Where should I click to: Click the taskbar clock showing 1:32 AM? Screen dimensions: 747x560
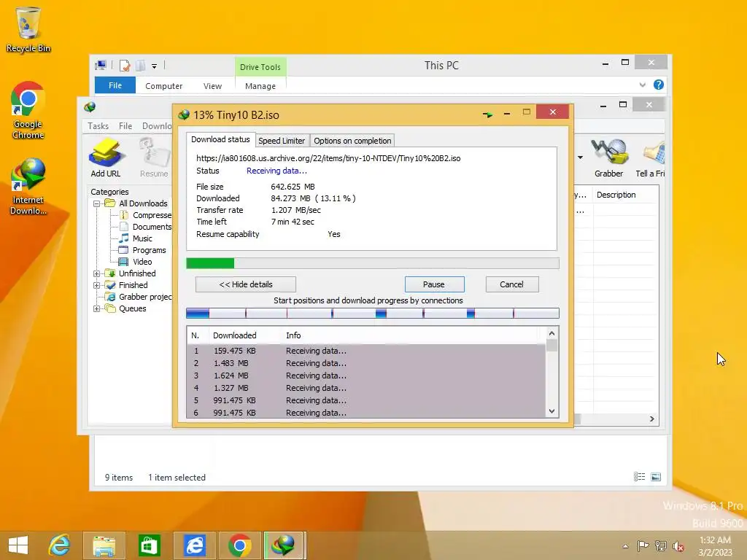(x=715, y=546)
